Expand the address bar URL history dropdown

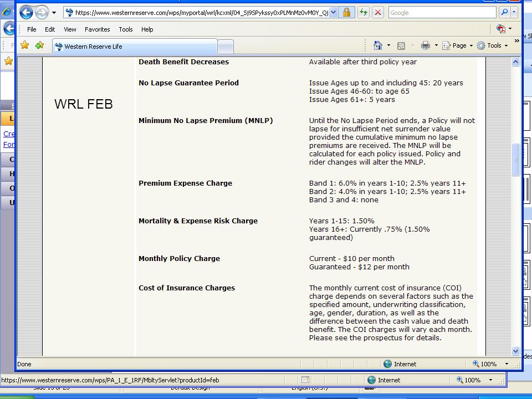tap(334, 13)
